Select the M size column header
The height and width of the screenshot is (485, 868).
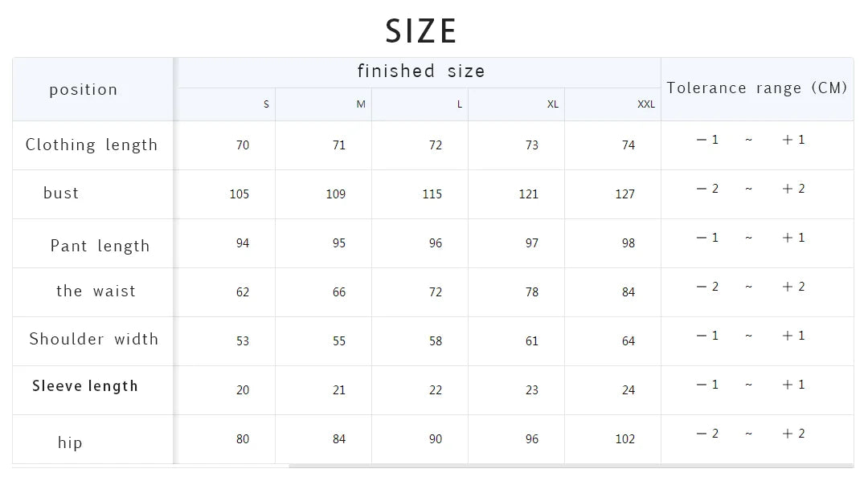pyautogui.click(x=361, y=104)
